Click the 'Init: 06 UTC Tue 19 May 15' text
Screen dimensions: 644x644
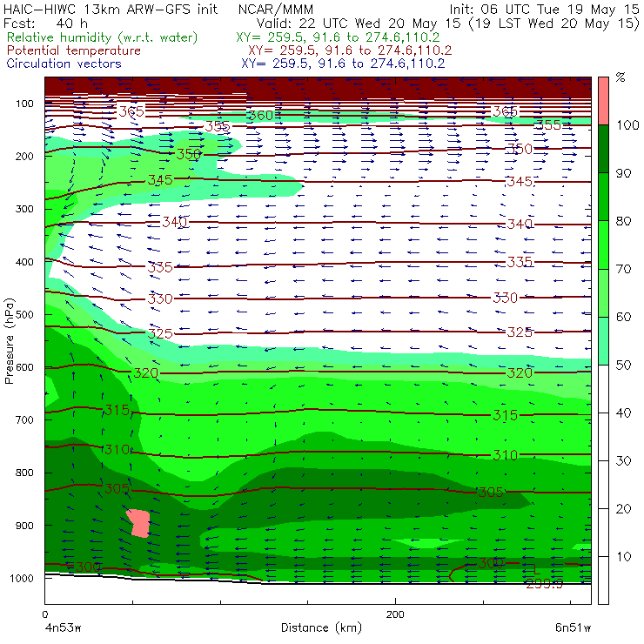click(x=544, y=9)
